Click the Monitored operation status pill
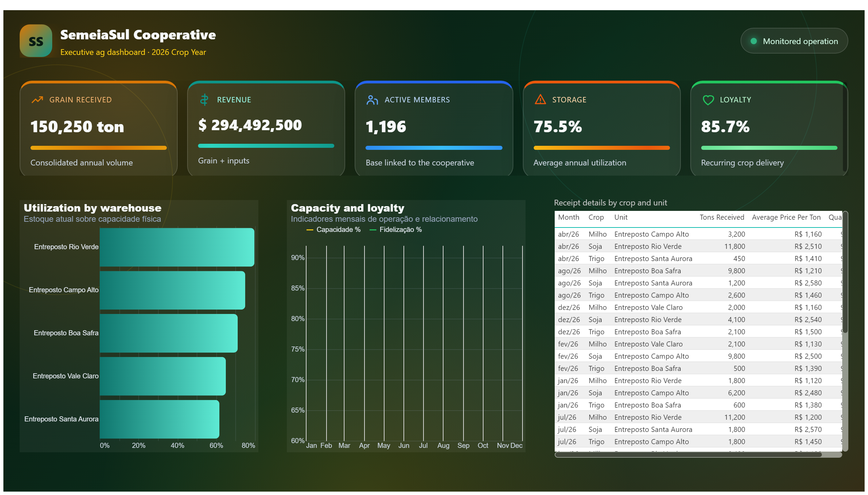The image size is (868, 495). point(793,41)
